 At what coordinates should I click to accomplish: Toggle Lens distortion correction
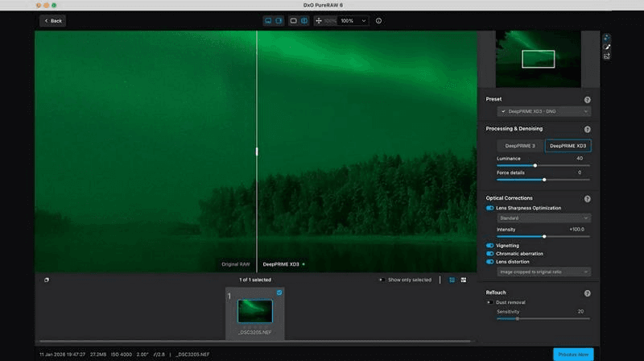489,262
